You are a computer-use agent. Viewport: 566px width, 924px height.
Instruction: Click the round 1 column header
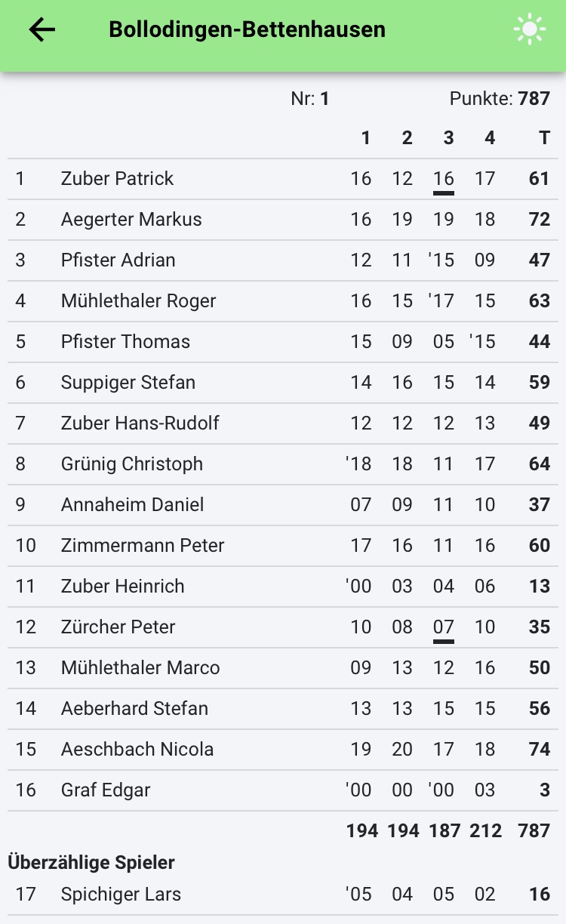point(366,137)
